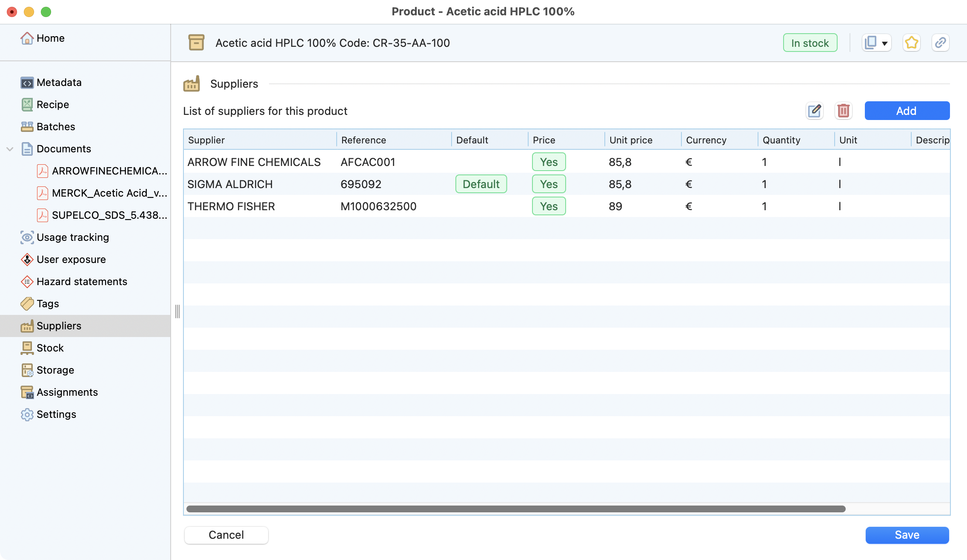This screenshot has height=560, width=967.
Task: Open the MERCK Acetic Acid PDF document
Action: click(x=109, y=193)
